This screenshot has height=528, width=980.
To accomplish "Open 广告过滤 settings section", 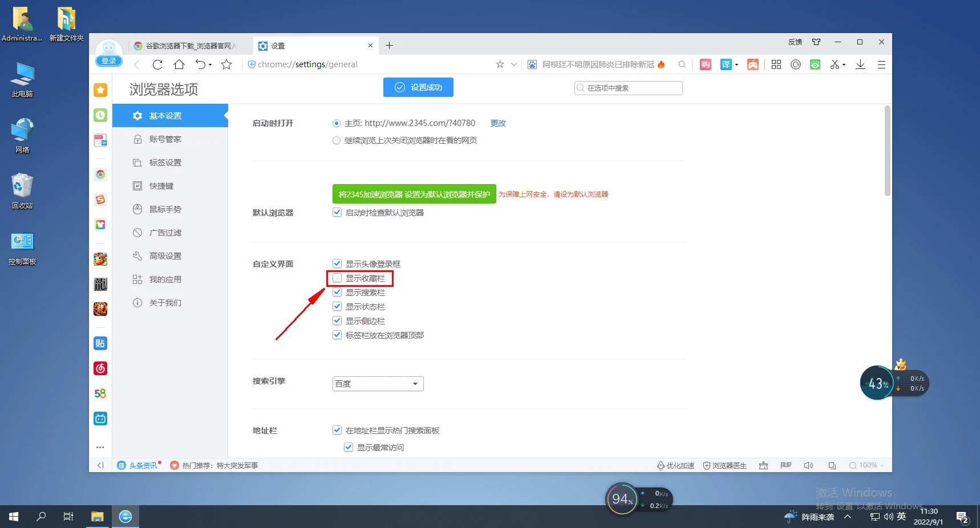I will (x=170, y=233).
